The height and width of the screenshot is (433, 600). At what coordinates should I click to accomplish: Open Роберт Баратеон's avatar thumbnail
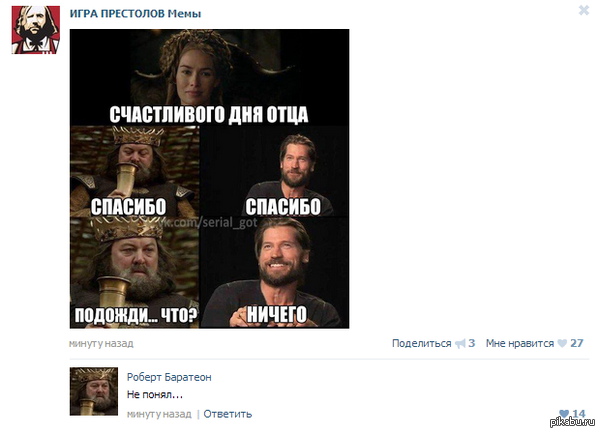click(94, 391)
